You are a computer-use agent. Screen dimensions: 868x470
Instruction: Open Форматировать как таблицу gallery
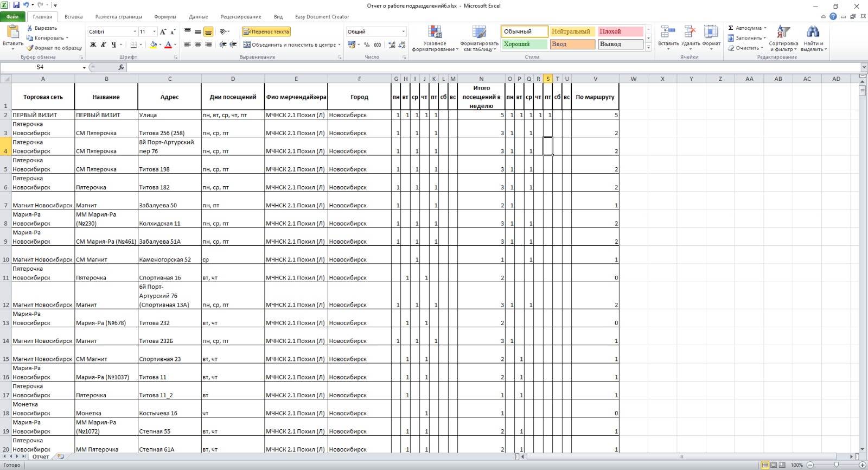tap(479, 38)
